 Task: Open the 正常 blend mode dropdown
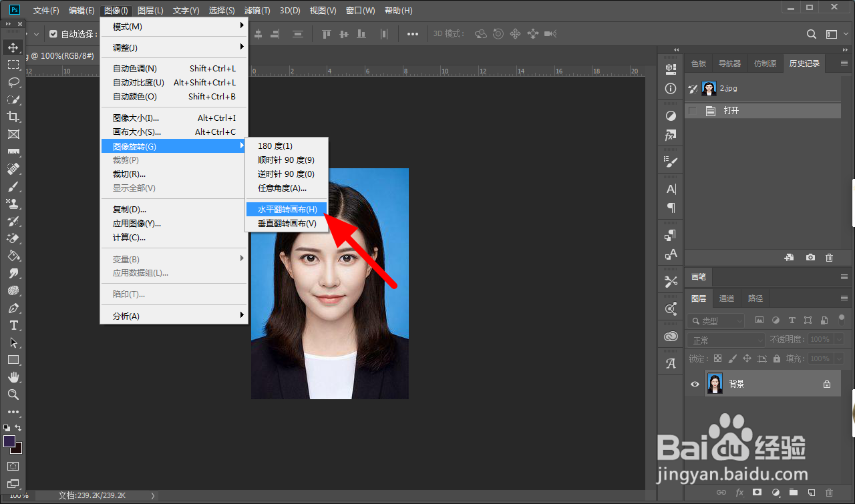coord(725,340)
